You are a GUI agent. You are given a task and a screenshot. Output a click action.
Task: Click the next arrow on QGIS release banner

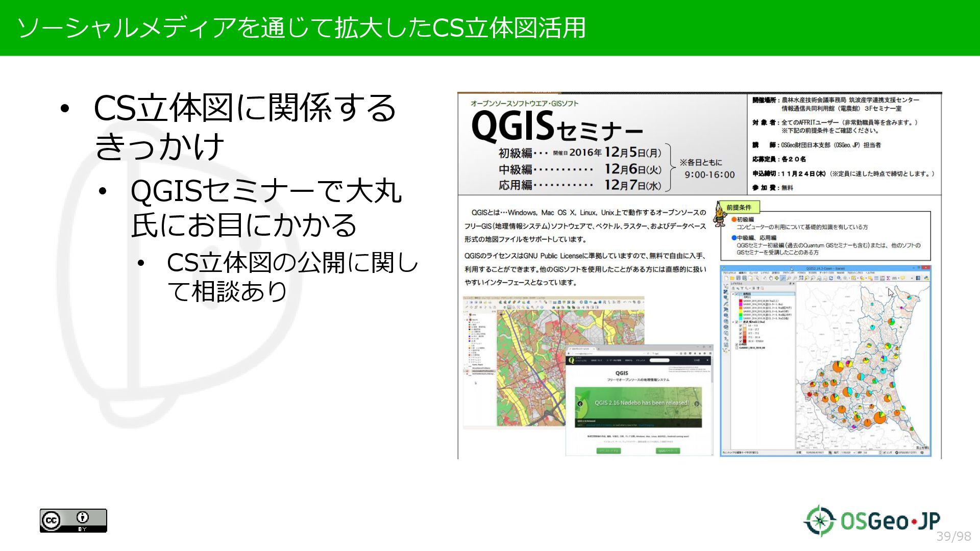tap(697, 404)
